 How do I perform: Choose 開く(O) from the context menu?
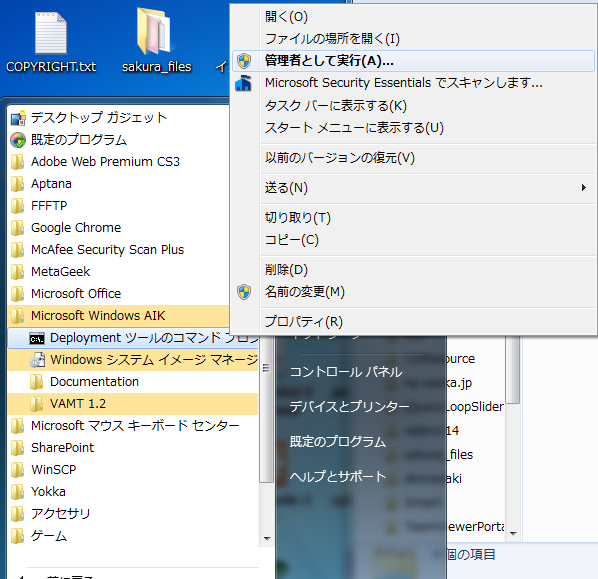[413, 16]
